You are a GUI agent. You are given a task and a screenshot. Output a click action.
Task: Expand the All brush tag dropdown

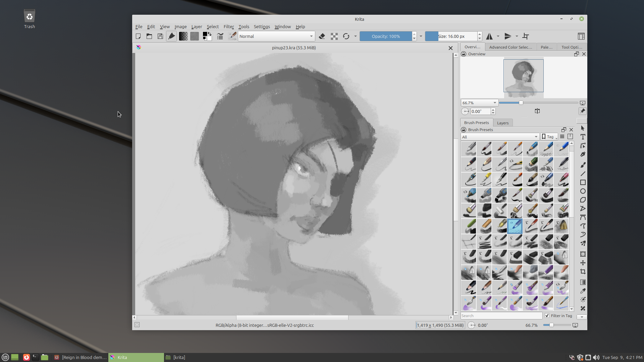tap(500, 137)
